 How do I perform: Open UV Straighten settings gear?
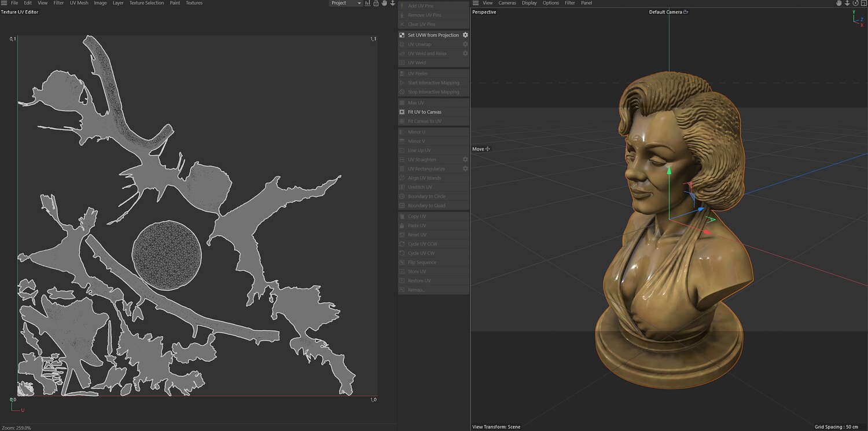point(465,159)
